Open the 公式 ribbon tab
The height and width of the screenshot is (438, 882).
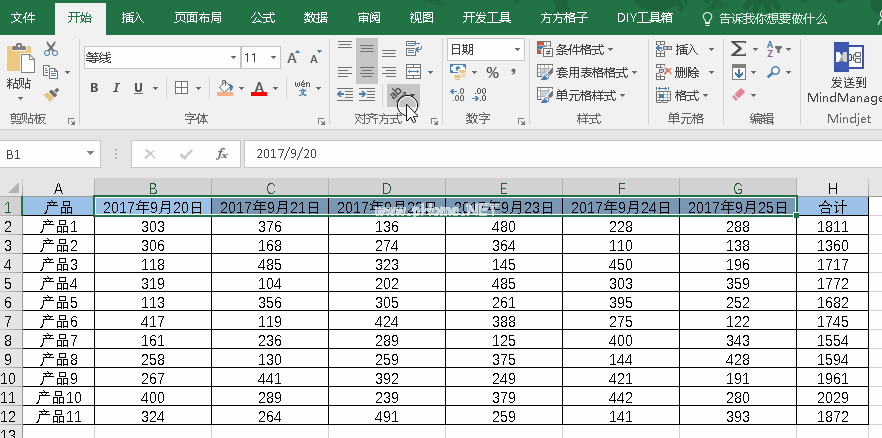click(263, 18)
